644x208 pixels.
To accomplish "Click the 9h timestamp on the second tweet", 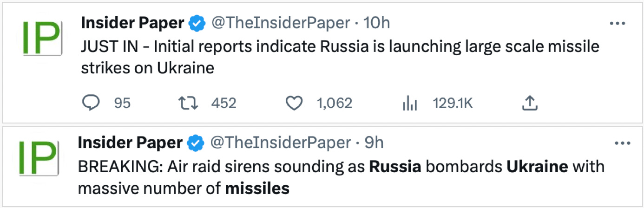I will click(374, 143).
